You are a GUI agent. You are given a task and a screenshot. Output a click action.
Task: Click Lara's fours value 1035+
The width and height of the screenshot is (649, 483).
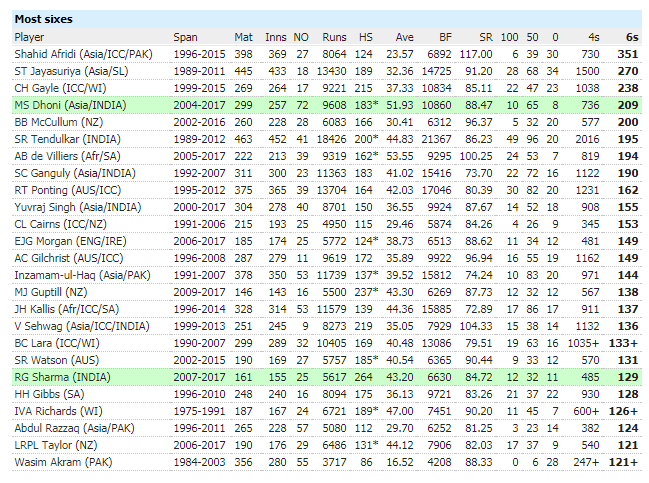583,343
